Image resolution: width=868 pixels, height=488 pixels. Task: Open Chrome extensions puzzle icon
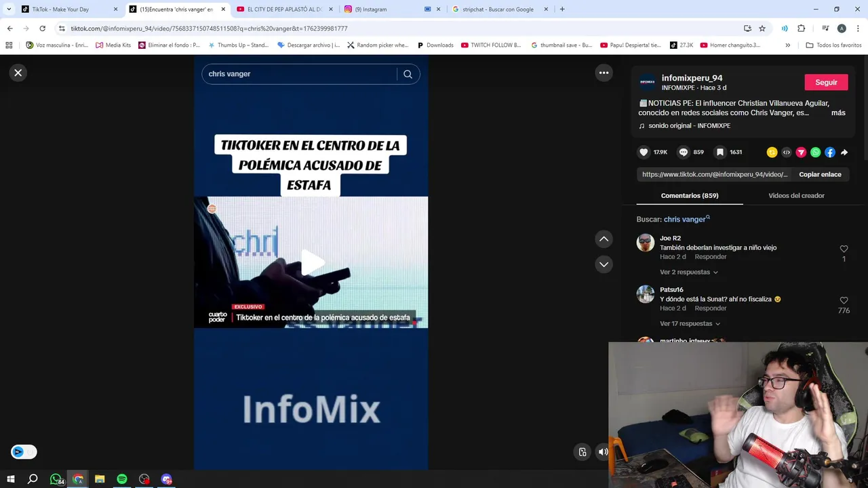click(x=801, y=28)
